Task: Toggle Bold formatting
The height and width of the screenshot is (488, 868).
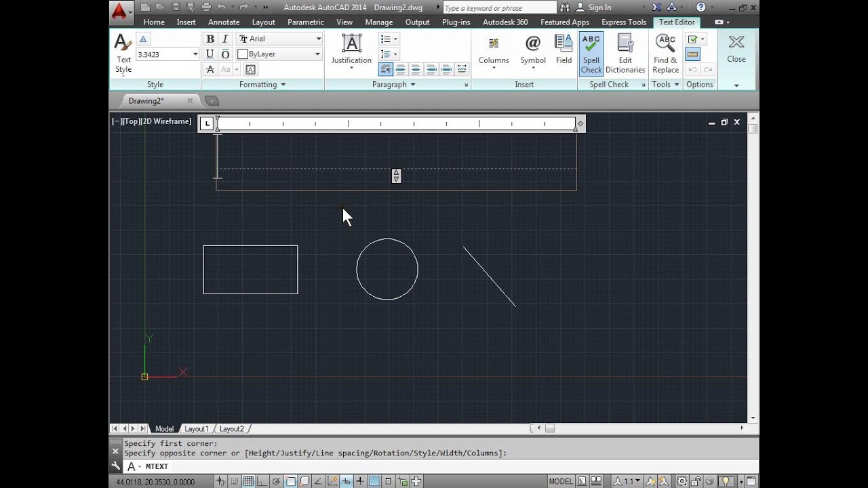Action: point(210,39)
